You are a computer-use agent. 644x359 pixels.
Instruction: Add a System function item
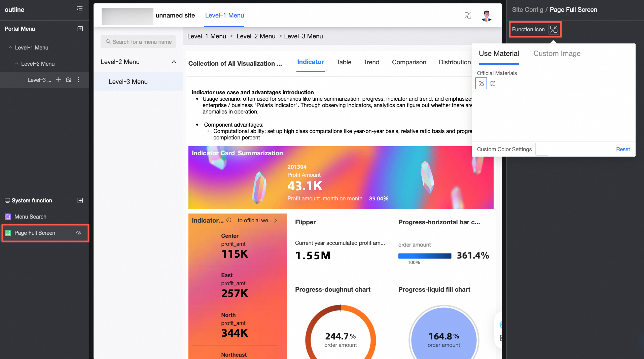80,201
